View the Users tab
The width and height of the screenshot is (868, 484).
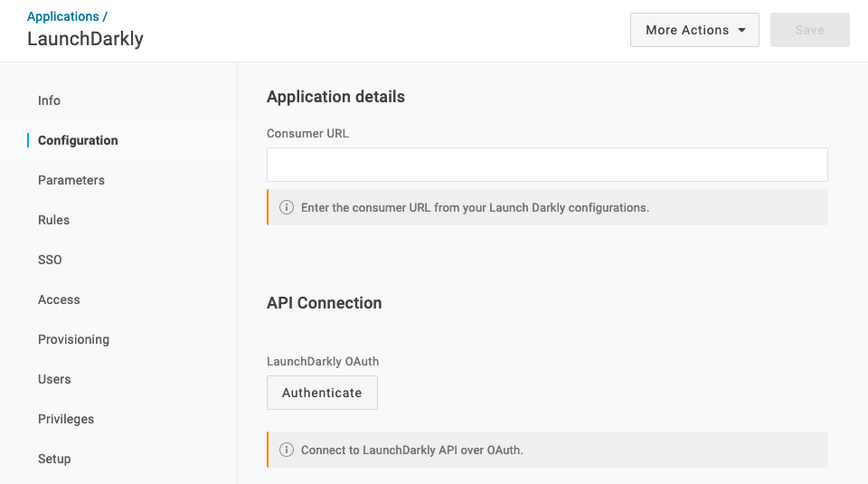click(x=54, y=379)
